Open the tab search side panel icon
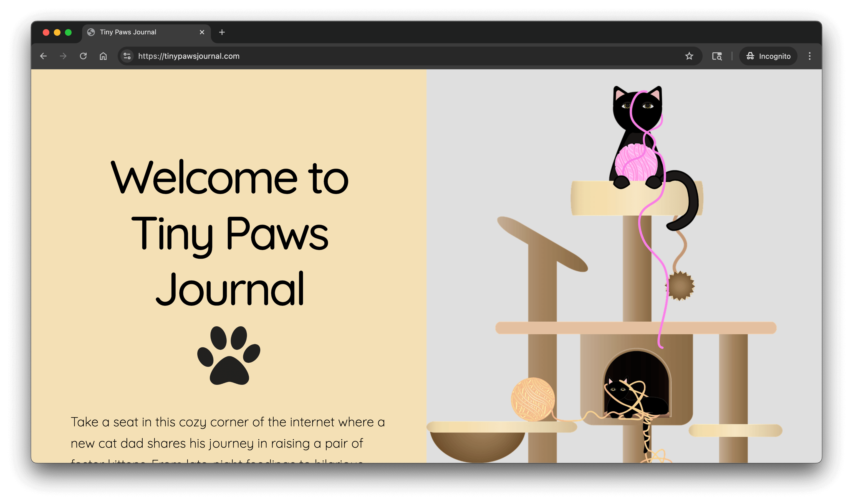853x504 pixels. click(717, 56)
